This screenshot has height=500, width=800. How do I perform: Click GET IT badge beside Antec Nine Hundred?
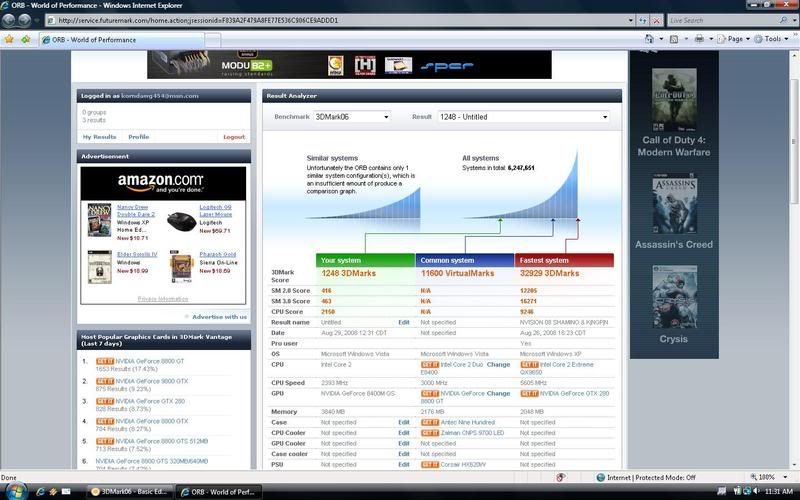click(430, 422)
